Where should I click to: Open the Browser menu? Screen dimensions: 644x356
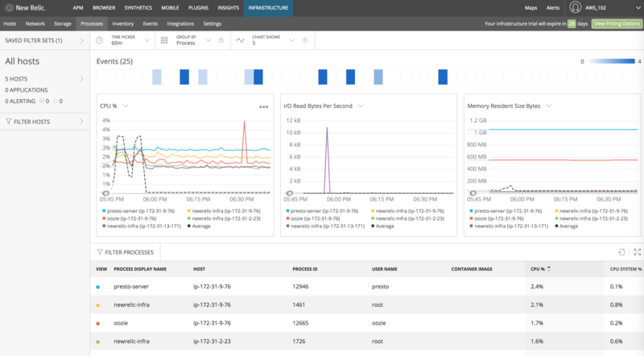[104, 8]
